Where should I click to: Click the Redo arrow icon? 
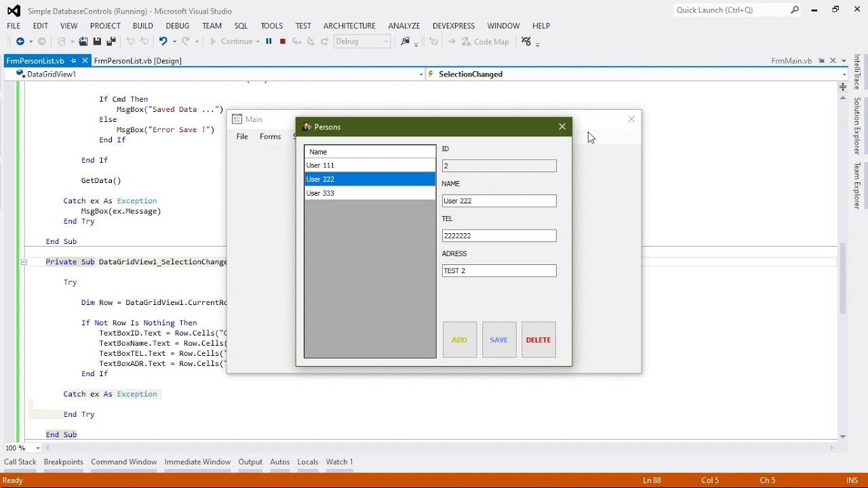(x=185, y=41)
